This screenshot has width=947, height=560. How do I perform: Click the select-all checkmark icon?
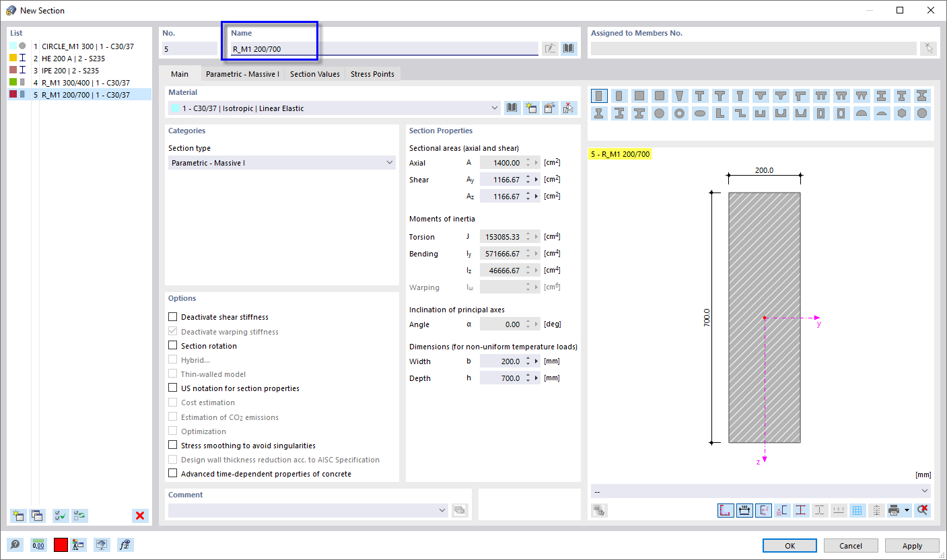pyautogui.click(x=61, y=516)
